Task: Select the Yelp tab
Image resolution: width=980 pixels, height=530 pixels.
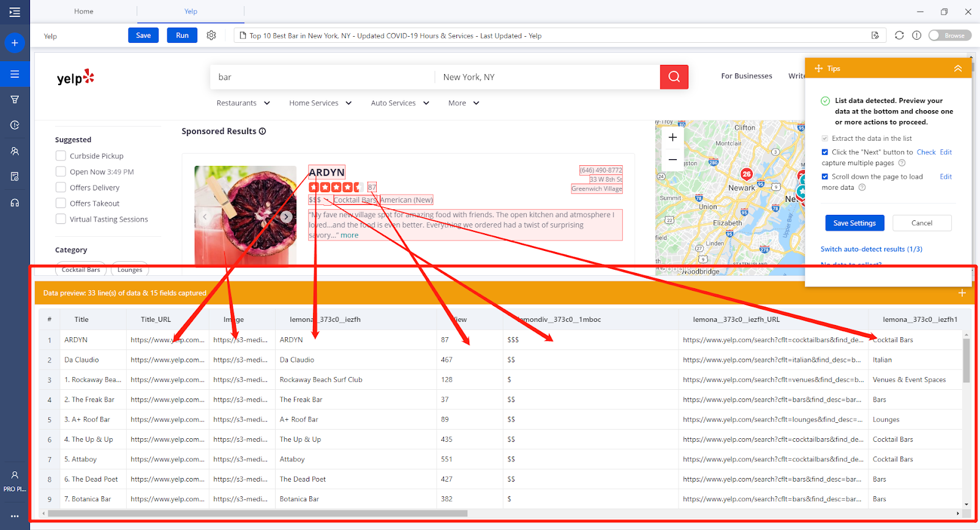Action: (x=191, y=11)
